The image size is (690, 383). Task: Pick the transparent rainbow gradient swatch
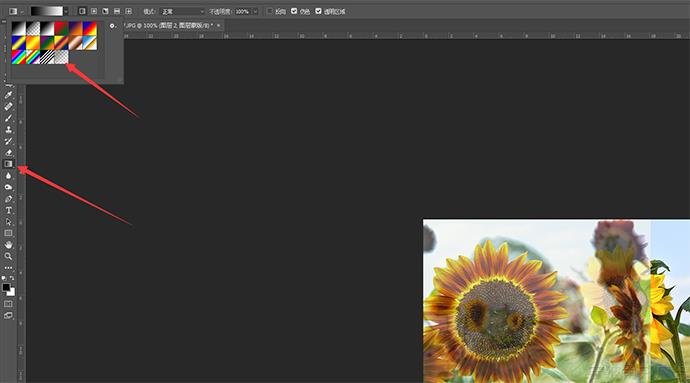click(33, 57)
